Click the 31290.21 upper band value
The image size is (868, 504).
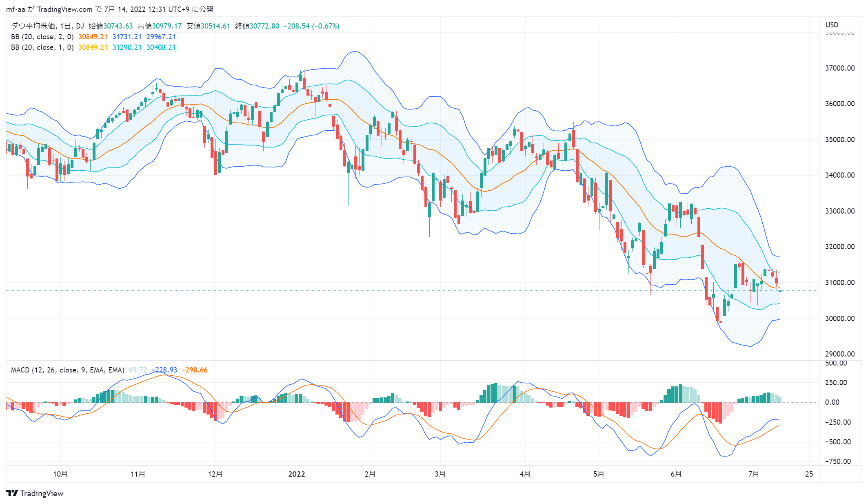[127, 47]
